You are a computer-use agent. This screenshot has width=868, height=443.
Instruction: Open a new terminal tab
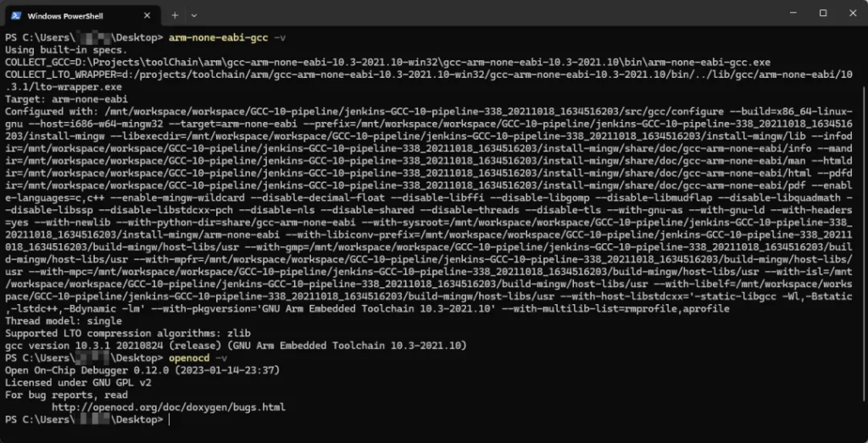[x=175, y=15]
